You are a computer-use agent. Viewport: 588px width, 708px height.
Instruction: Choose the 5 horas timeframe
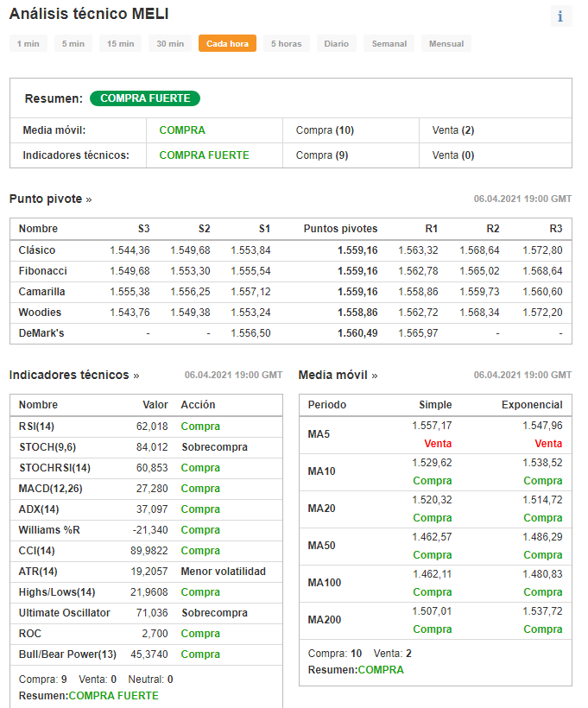pyautogui.click(x=287, y=44)
